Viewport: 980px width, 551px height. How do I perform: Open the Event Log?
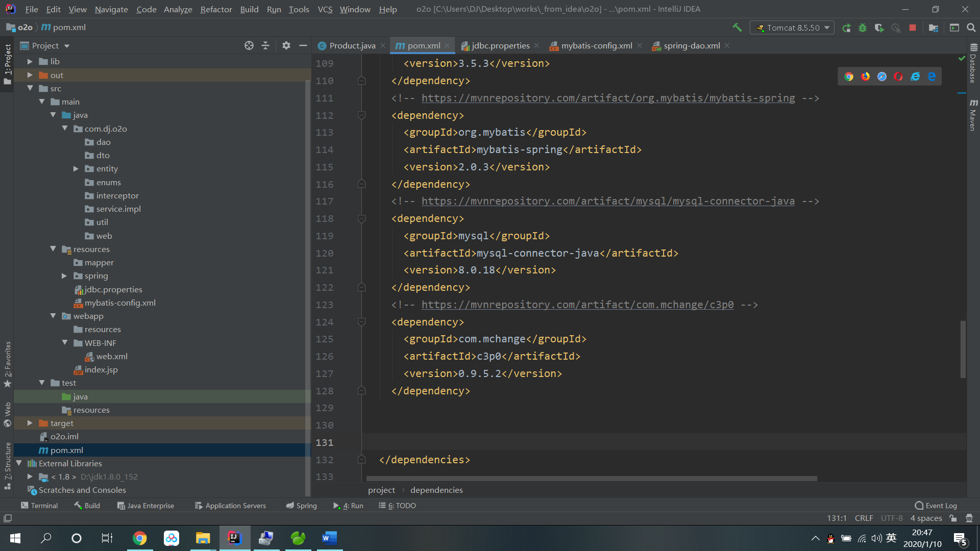pyautogui.click(x=936, y=506)
